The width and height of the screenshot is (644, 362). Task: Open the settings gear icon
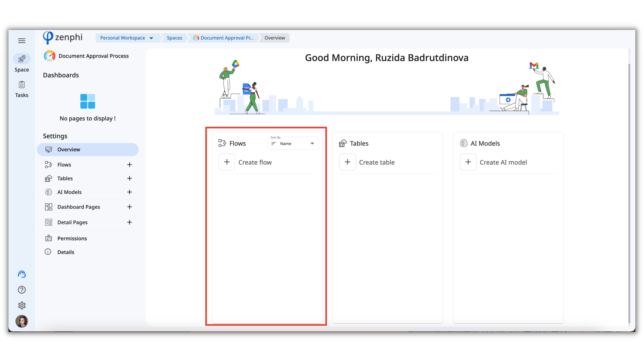click(x=22, y=305)
